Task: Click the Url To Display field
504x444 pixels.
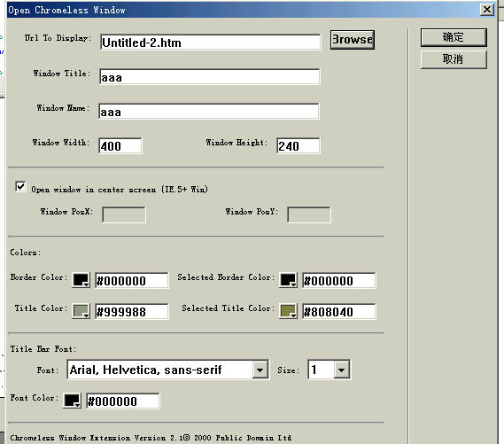Action: [x=210, y=43]
